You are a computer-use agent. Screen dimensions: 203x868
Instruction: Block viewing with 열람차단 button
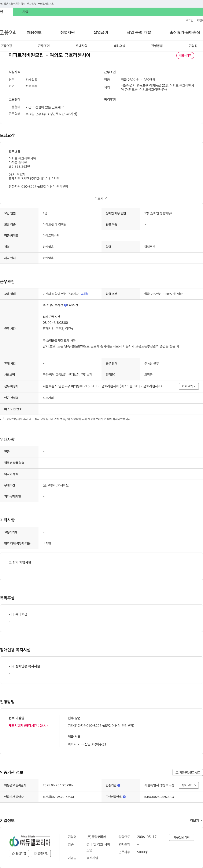click(x=41, y=853)
